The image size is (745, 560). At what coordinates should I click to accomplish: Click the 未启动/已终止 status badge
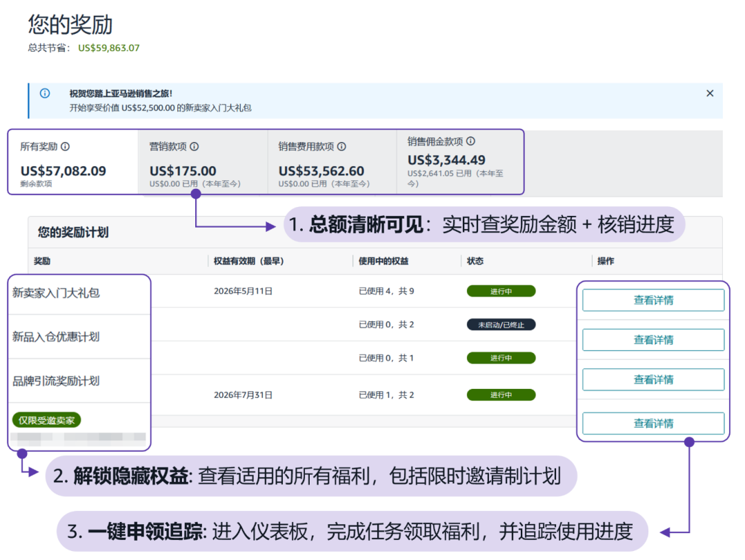point(501,324)
